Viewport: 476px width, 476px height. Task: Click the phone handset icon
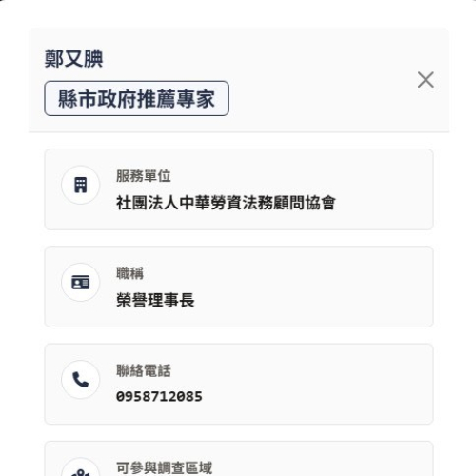point(81,380)
